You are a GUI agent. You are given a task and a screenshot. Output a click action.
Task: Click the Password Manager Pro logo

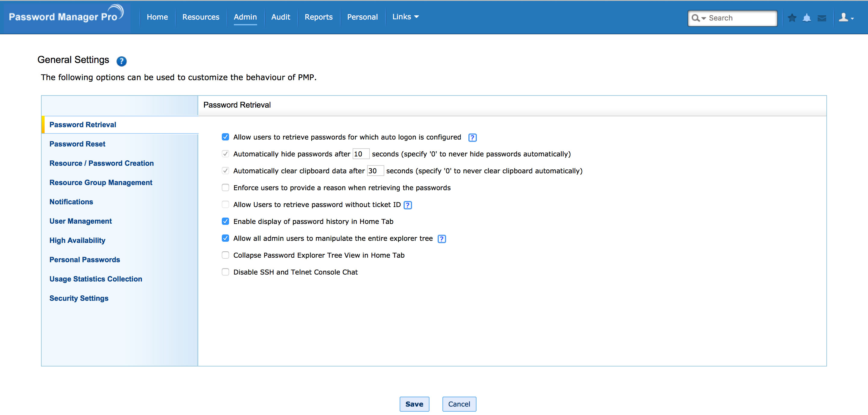coord(66,16)
